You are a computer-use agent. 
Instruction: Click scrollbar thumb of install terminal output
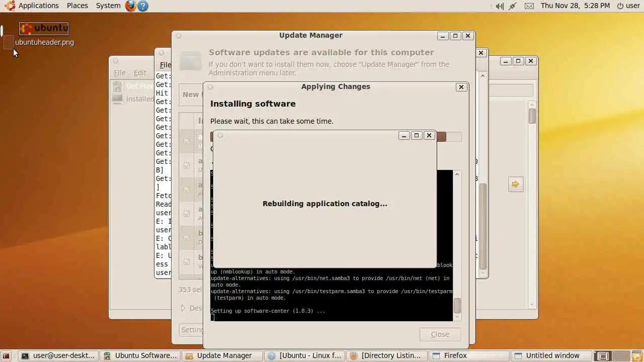coord(457,306)
